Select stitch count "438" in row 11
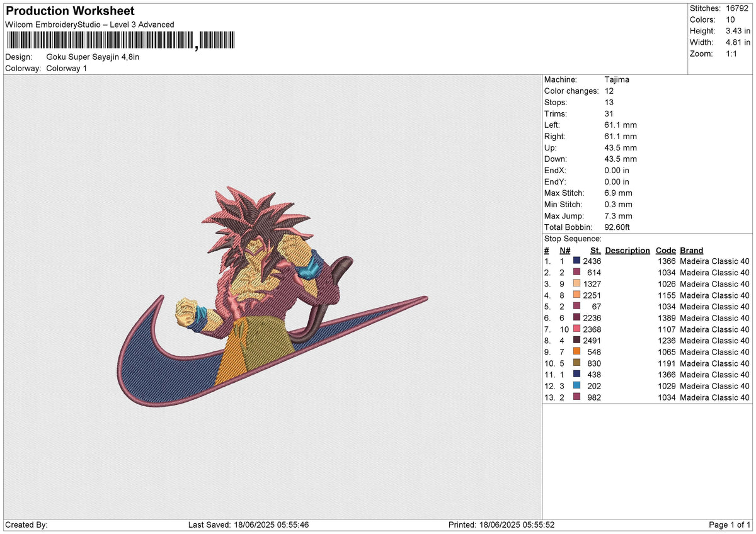The image size is (756, 534). (594, 374)
